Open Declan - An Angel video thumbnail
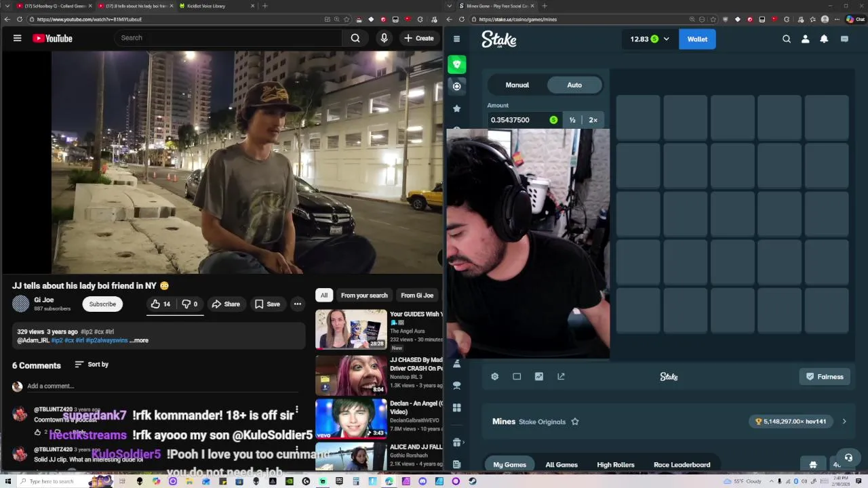The height and width of the screenshot is (488, 868). point(351,418)
